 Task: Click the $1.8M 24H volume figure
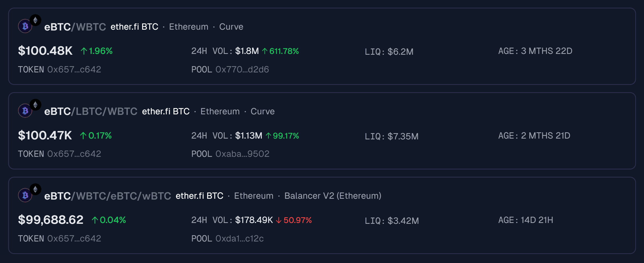click(x=247, y=51)
